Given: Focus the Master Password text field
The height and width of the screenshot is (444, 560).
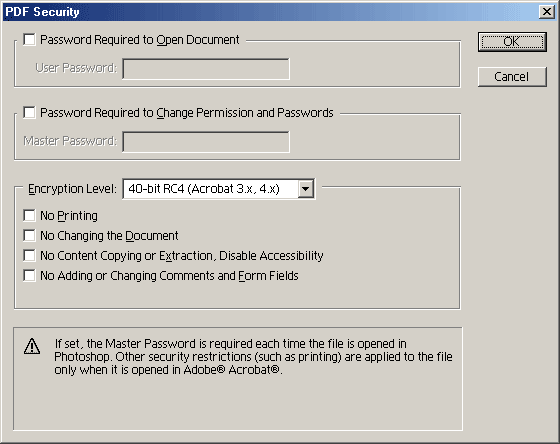Looking at the screenshot, I should coord(206,142).
